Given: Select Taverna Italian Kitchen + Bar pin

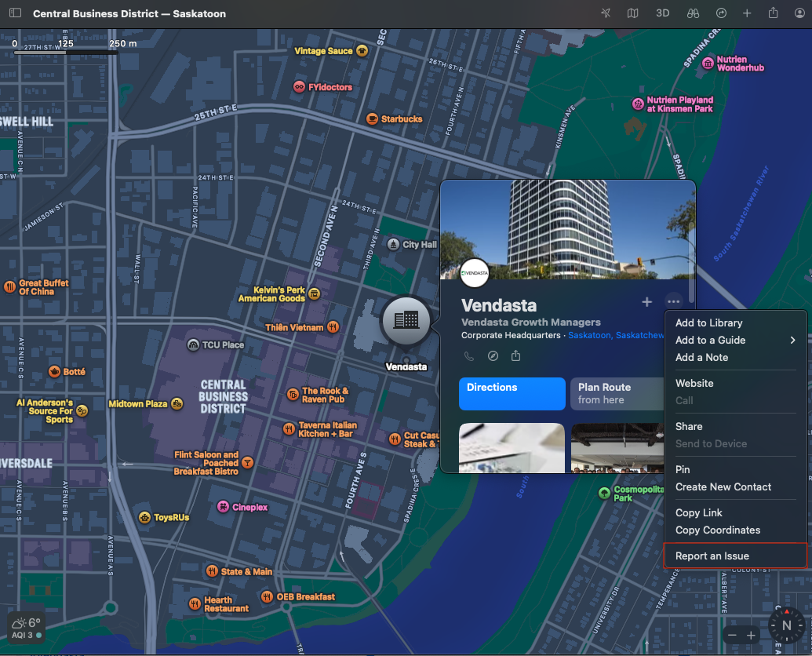Looking at the screenshot, I should (289, 429).
